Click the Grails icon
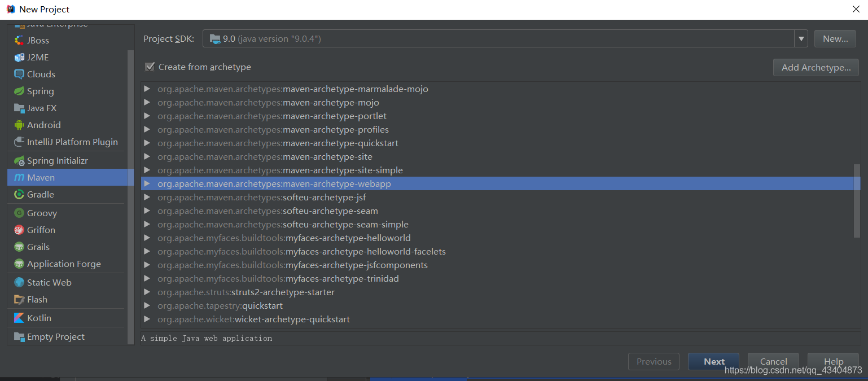This screenshot has width=868, height=381. click(19, 247)
